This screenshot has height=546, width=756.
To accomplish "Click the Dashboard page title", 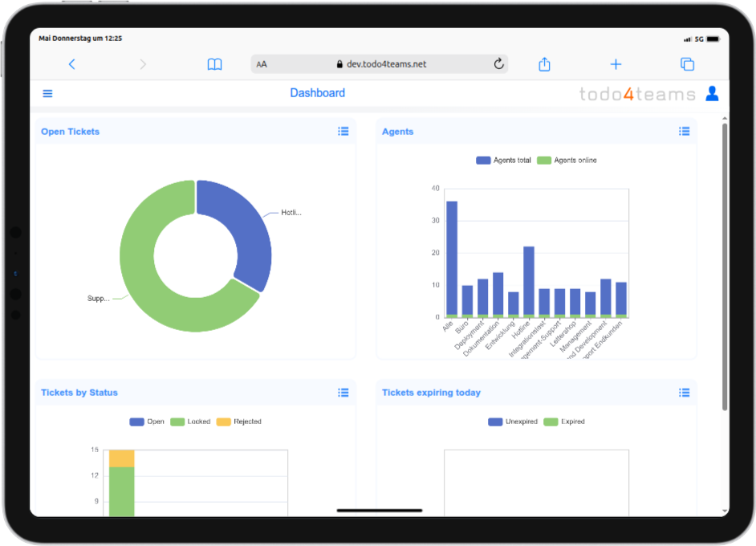I will point(317,92).
